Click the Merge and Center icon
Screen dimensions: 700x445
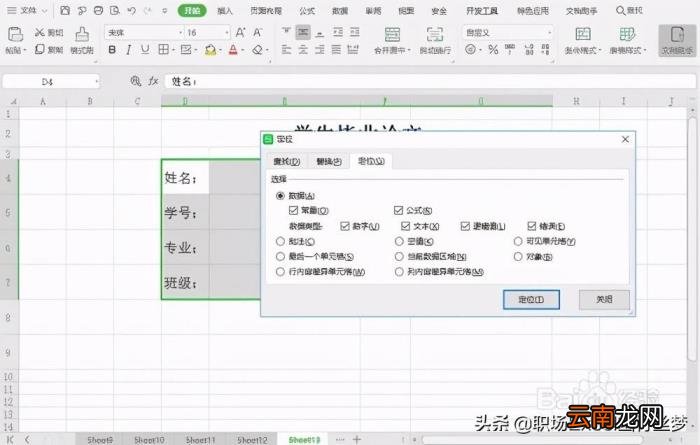click(392, 34)
